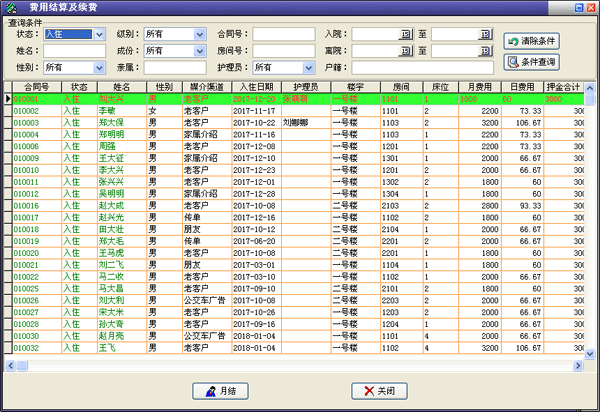Open calendar picker for 离院 start date
Image resolution: width=600 pixels, height=412 pixels.
pyautogui.click(x=407, y=50)
